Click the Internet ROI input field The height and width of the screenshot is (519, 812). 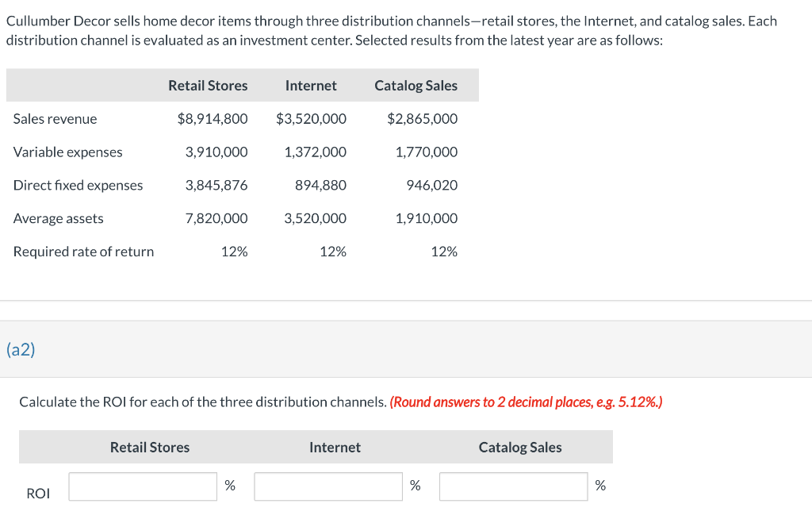[327, 486]
